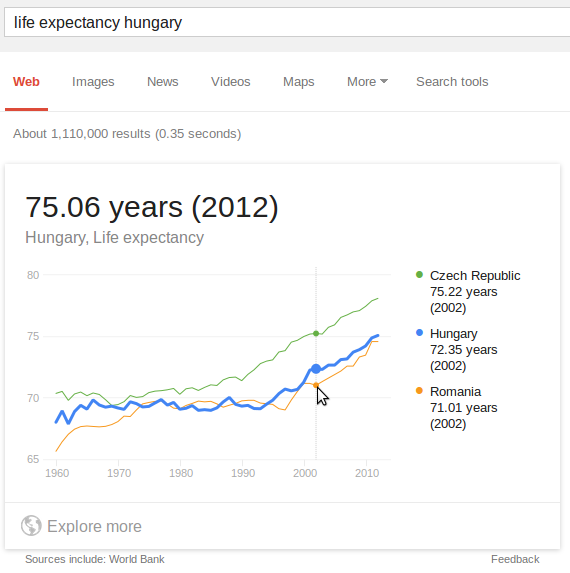Screen dimensions: 570x573
Task: Click the orange Romania legend dot
Action: click(x=419, y=391)
